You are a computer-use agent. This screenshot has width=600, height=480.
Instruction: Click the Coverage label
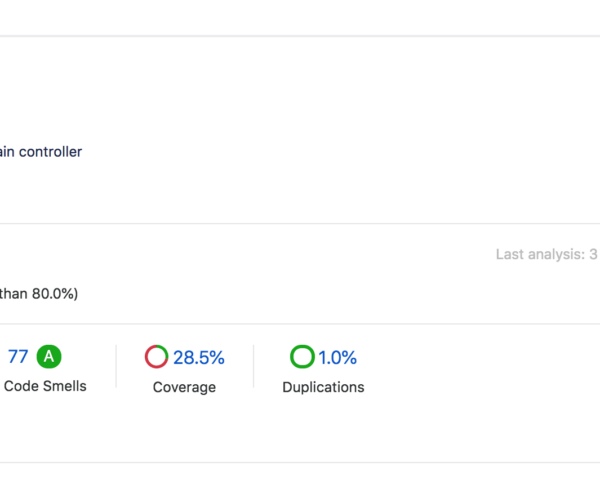point(184,387)
